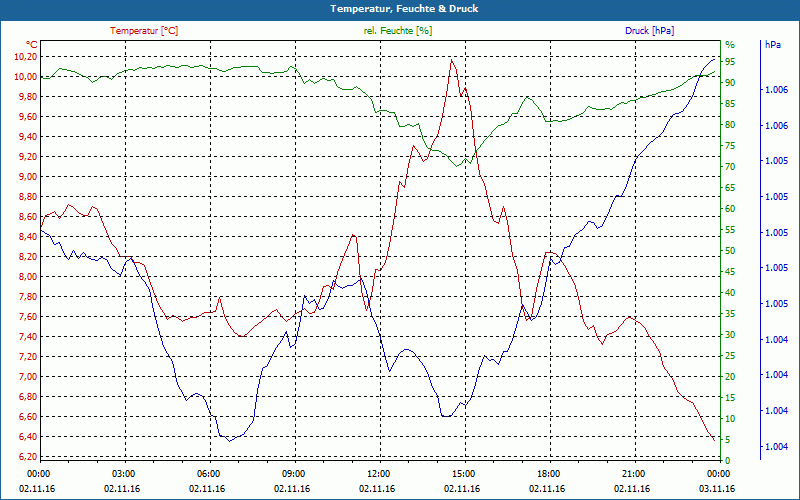This screenshot has width=800, height=500.
Task: Click the 65 value on the humidity axis
Action: pyautogui.click(x=730, y=188)
